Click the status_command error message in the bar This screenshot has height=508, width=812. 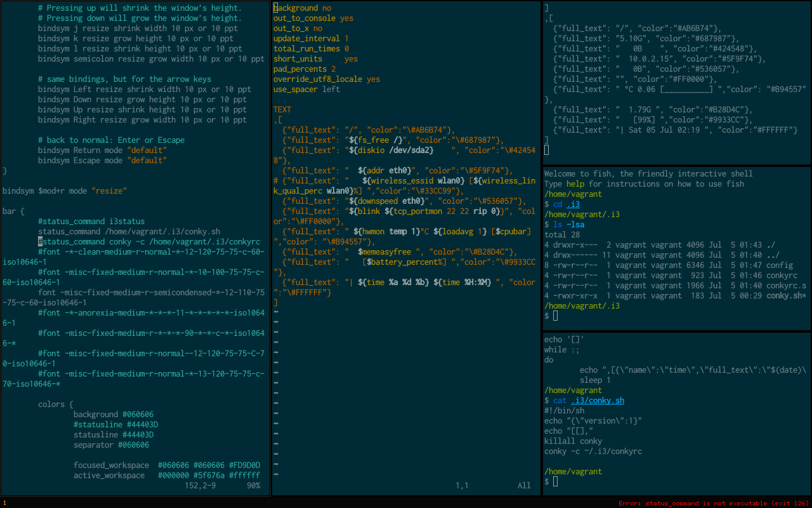714,503
